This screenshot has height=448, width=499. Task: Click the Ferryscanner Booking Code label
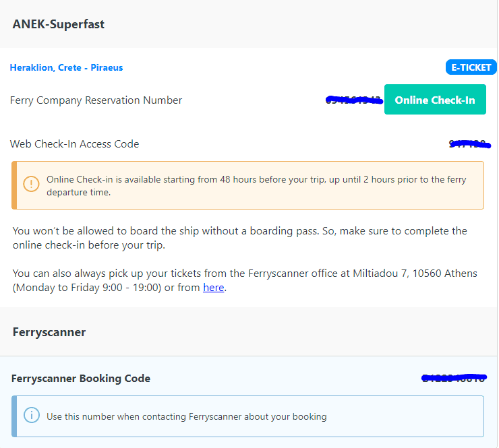[x=81, y=379]
